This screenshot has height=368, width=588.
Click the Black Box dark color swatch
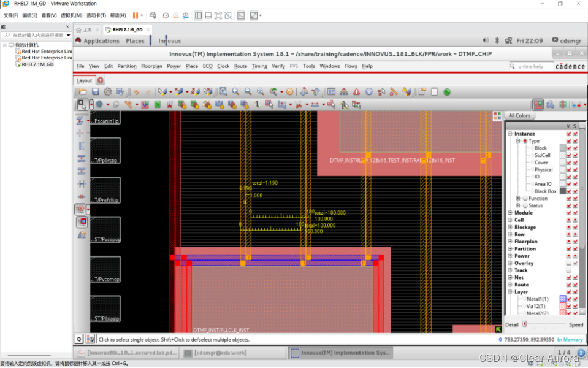[562, 191]
